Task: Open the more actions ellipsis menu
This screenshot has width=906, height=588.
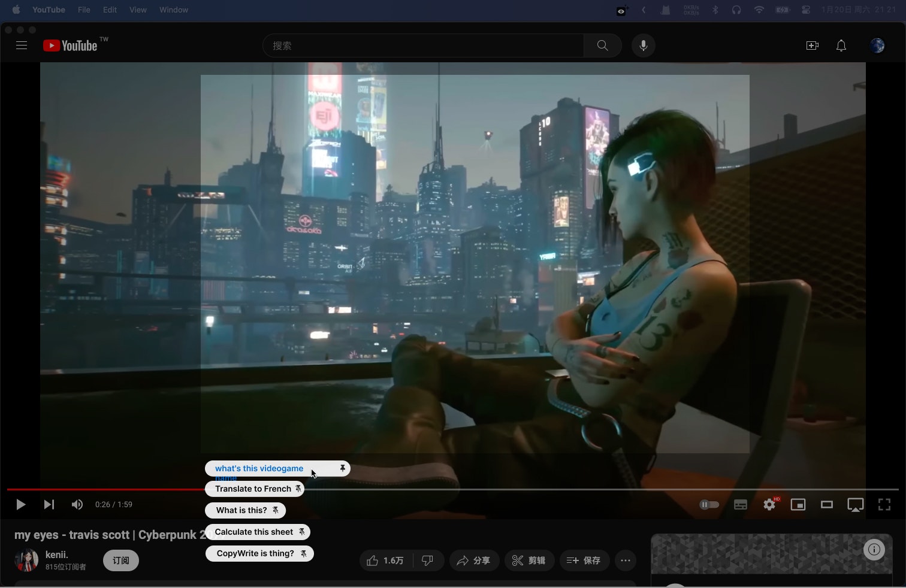Action: coord(626,560)
